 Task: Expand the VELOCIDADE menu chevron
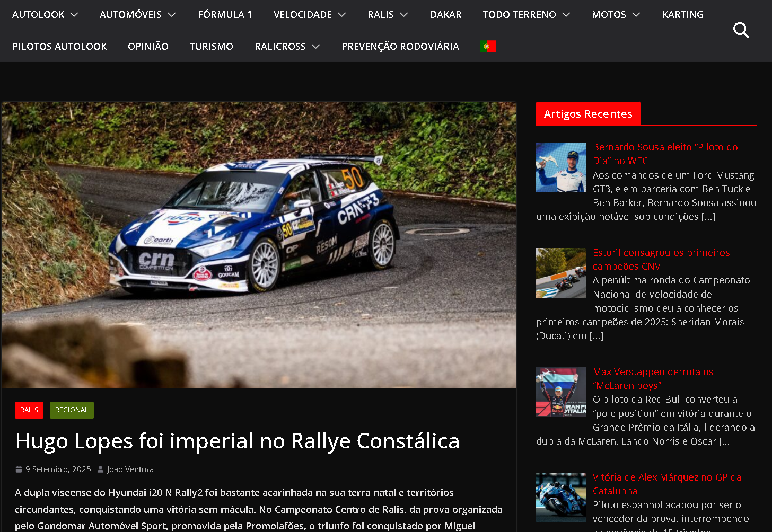[342, 15]
